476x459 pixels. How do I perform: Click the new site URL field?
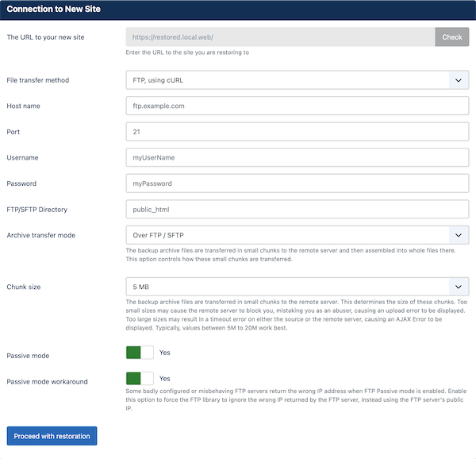(281, 37)
